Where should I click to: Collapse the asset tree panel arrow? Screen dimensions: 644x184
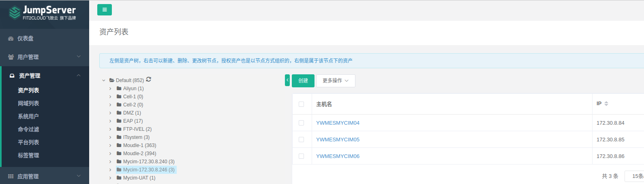tap(287, 80)
